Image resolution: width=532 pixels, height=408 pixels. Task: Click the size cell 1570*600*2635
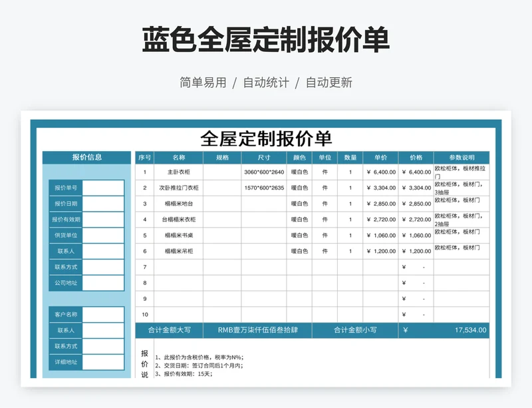click(x=264, y=188)
